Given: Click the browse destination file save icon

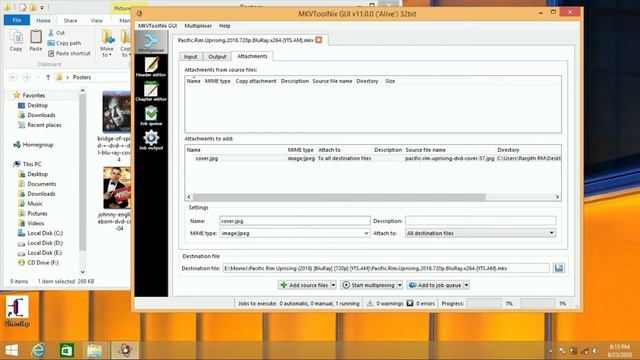Looking at the screenshot, I should [559, 268].
